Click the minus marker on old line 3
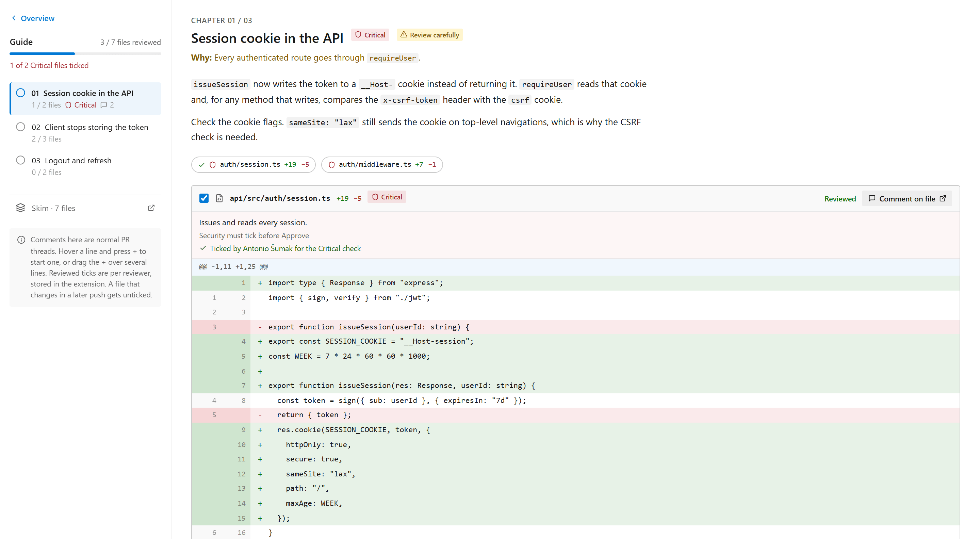Viewport: 980px width, 539px height. click(x=260, y=327)
